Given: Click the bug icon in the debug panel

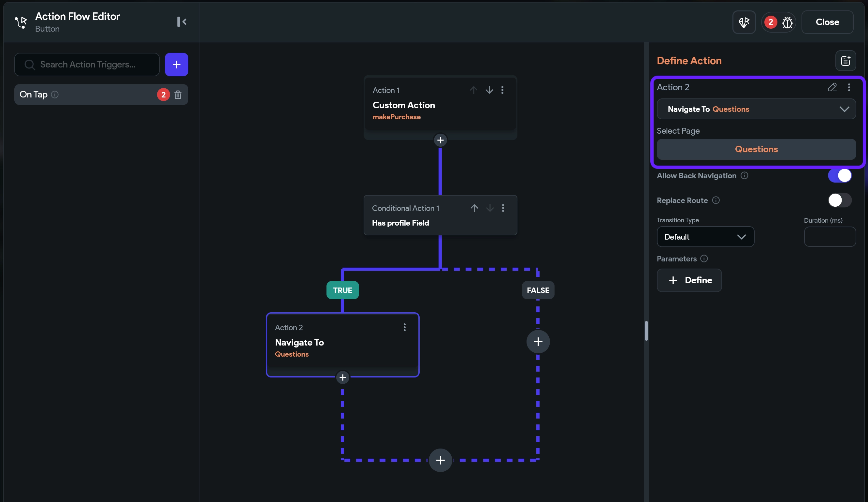Looking at the screenshot, I should (787, 22).
